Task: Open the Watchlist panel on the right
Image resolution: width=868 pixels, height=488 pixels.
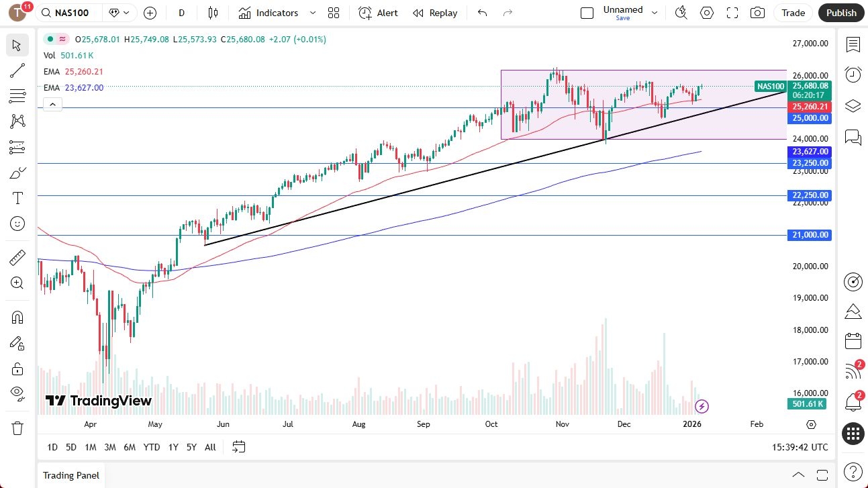Action: coord(853,44)
